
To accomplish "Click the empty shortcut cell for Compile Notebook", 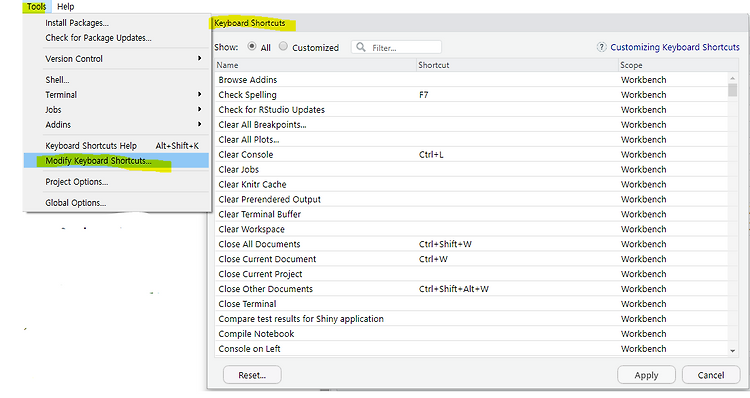I will [518, 334].
